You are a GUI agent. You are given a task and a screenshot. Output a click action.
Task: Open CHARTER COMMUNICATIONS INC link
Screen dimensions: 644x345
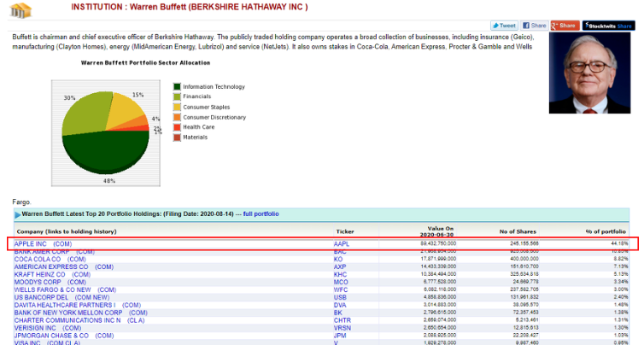click(79, 320)
